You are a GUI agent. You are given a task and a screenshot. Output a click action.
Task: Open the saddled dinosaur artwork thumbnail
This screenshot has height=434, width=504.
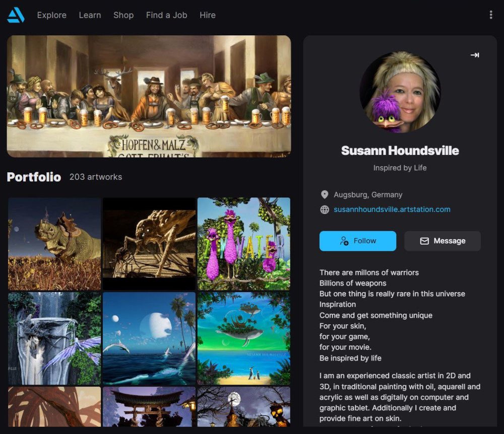pyautogui.click(x=54, y=244)
